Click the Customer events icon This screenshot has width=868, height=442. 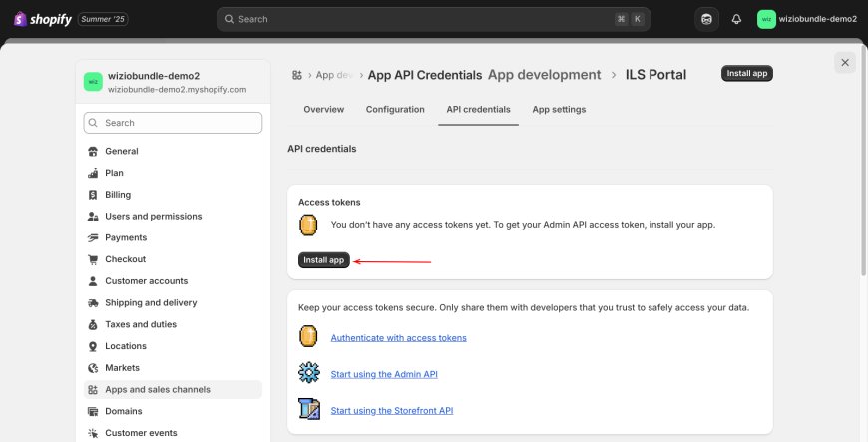(93, 433)
